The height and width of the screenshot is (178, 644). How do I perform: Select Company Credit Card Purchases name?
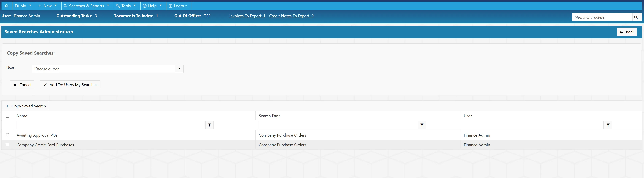[45, 145]
